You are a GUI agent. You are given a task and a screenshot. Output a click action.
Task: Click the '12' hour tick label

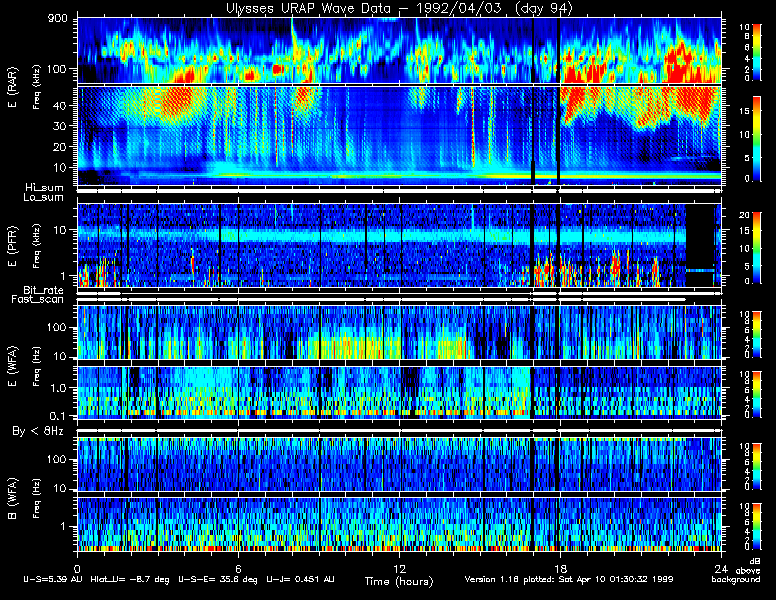pyautogui.click(x=399, y=568)
